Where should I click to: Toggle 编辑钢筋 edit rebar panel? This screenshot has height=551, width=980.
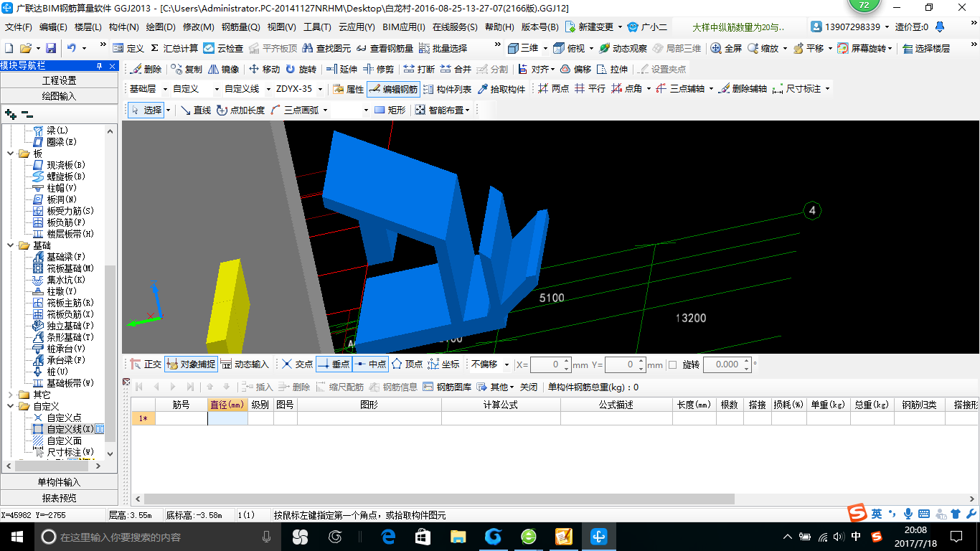[x=393, y=89]
